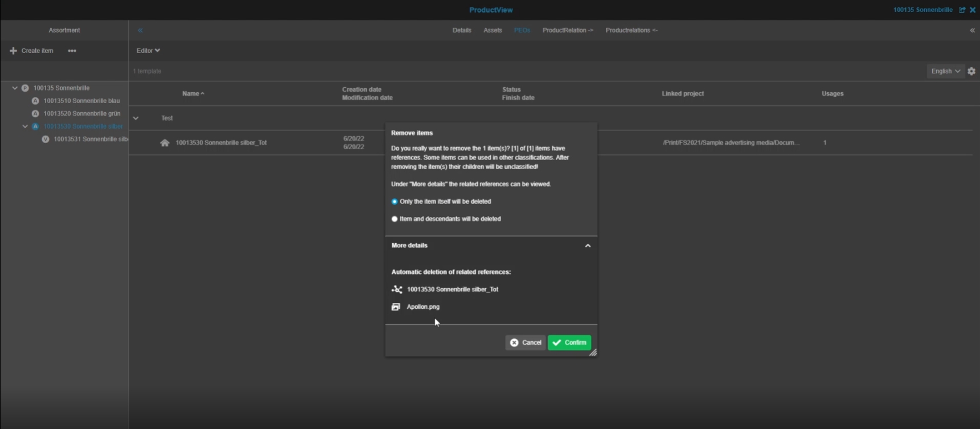The width and height of the screenshot is (980, 429).
Task: Click the three-dots more options icon
Action: tap(72, 51)
